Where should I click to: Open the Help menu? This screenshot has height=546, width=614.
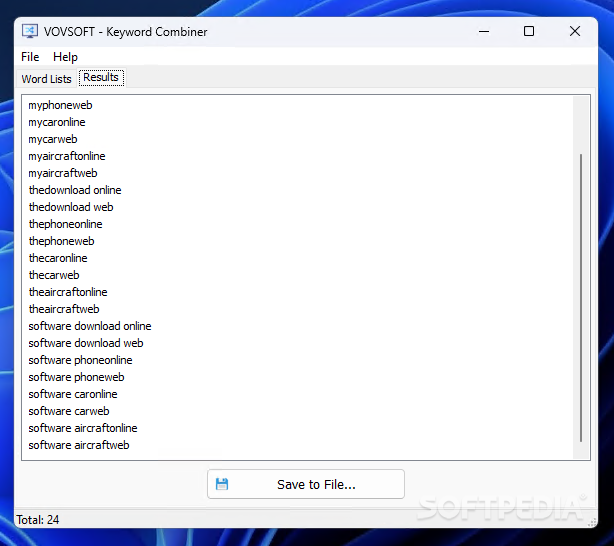[65, 57]
